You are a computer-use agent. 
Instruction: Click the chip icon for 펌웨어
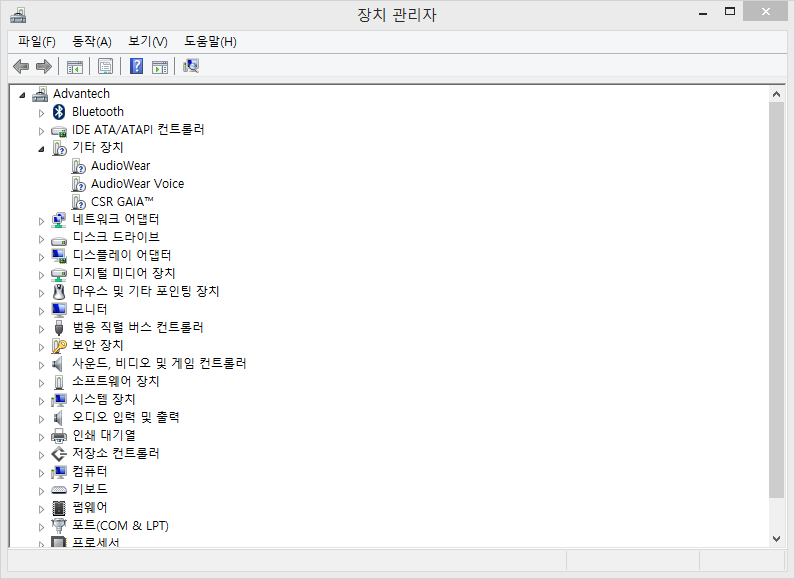coord(59,508)
